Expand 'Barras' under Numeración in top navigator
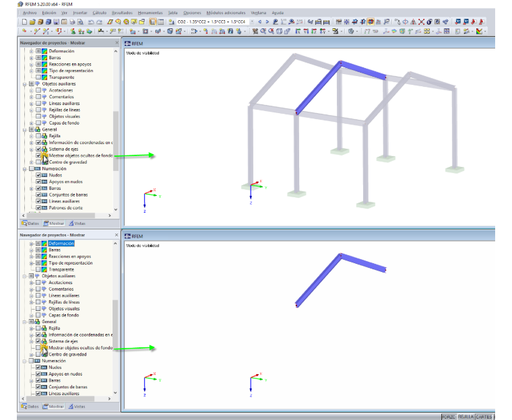The image size is (512, 420). pyautogui.click(x=32, y=188)
